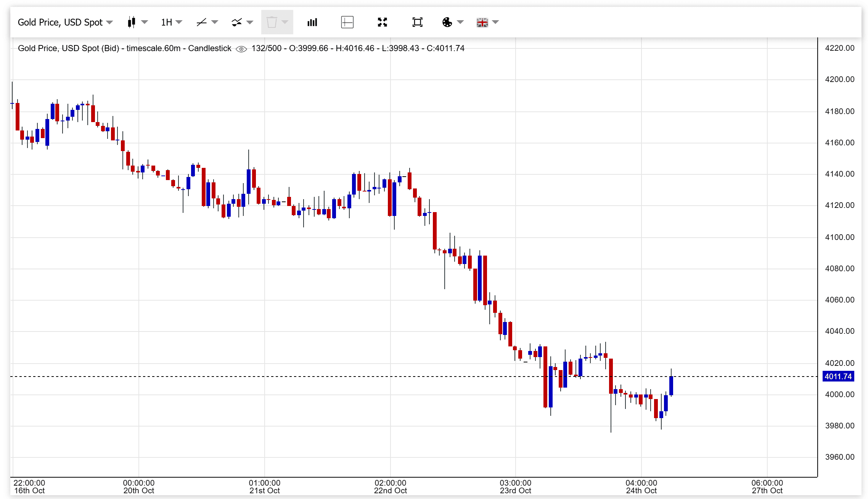The image size is (868, 499).
Task: Click the series title 'Gold Price, USD Spot (Bid)'
Action: pyautogui.click(x=69, y=48)
